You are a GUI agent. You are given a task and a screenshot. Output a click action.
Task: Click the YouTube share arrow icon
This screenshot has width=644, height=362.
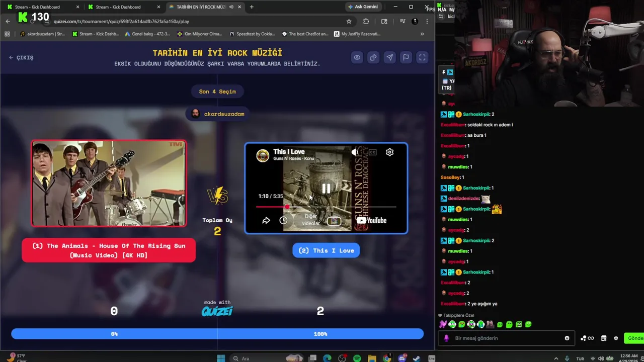(x=266, y=220)
